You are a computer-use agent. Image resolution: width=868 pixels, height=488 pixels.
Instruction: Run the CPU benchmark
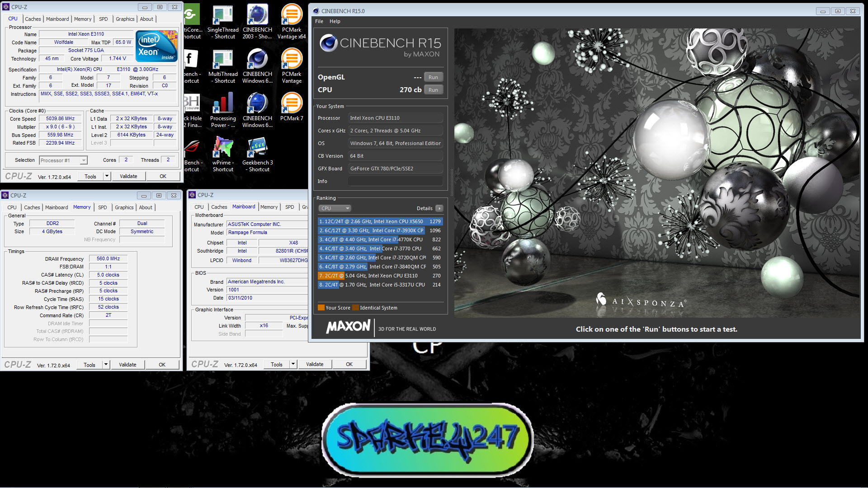[x=433, y=90]
